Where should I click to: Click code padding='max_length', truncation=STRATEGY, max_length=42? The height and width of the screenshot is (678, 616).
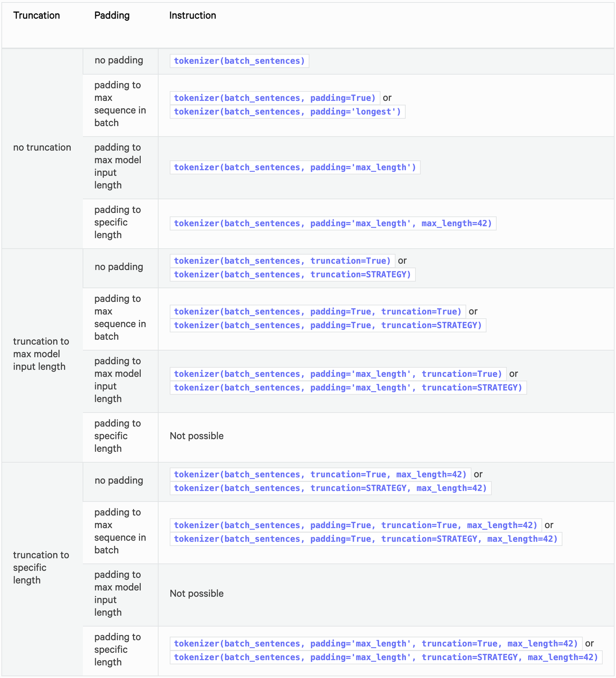386,657
